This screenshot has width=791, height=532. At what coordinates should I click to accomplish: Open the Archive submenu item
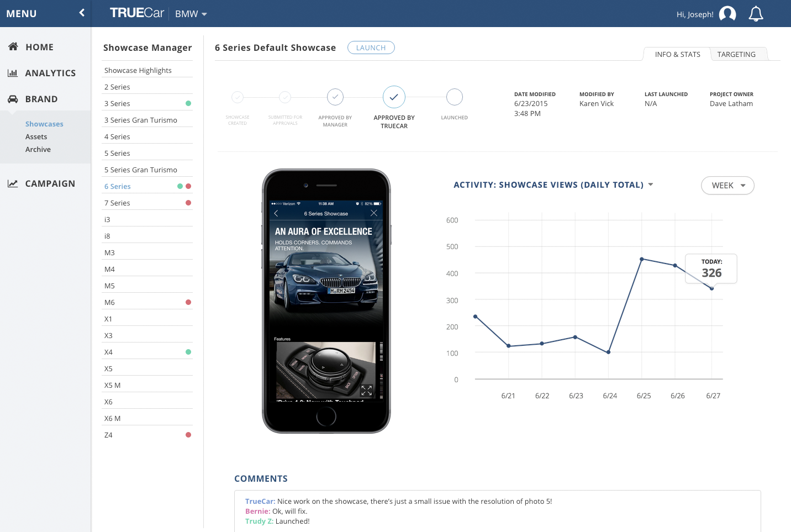38,149
